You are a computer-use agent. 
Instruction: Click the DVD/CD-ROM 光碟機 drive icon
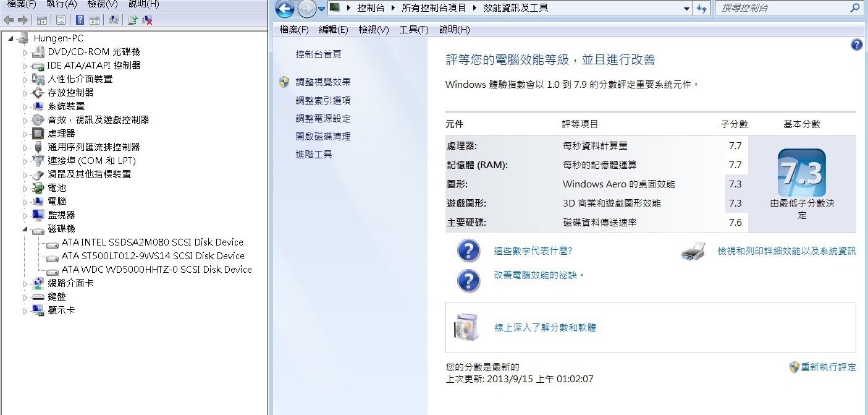pos(38,52)
